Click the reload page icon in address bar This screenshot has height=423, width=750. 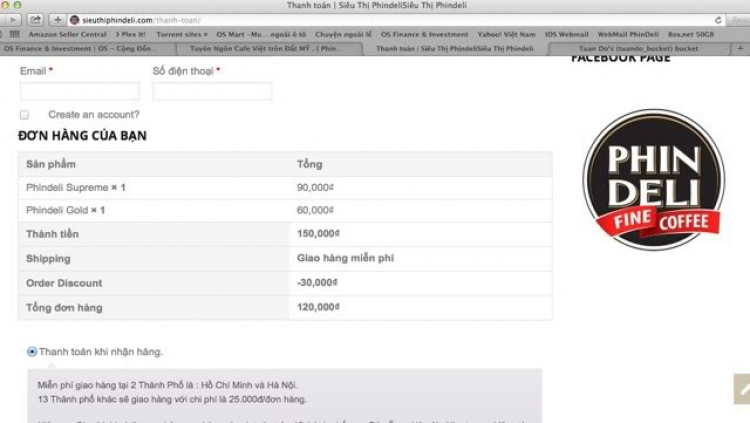pos(718,20)
